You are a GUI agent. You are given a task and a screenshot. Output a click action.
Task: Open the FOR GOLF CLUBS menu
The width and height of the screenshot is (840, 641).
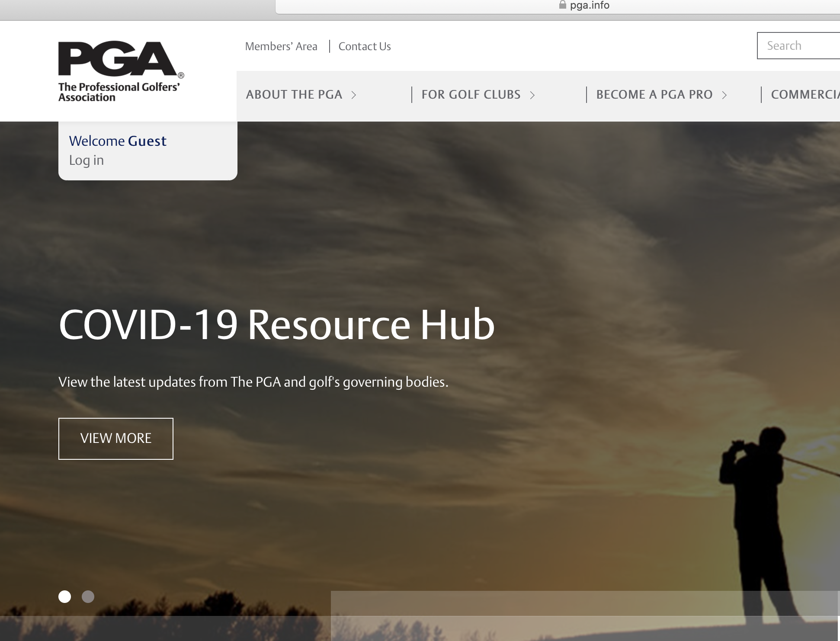(x=471, y=95)
